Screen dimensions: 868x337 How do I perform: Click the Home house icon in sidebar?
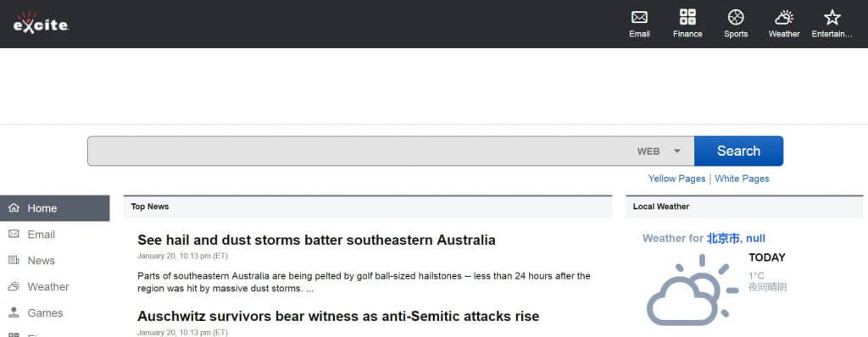[14, 208]
